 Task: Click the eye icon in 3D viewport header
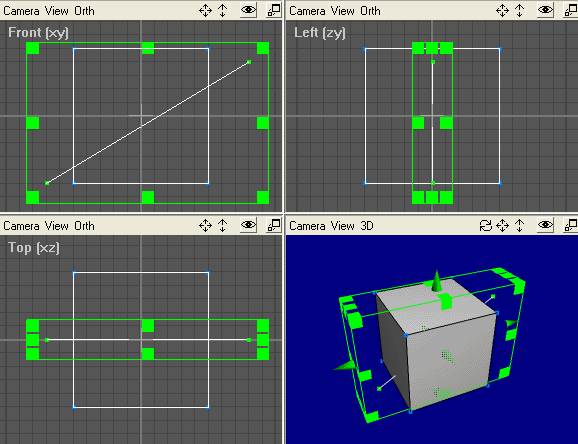pos(546,225)
